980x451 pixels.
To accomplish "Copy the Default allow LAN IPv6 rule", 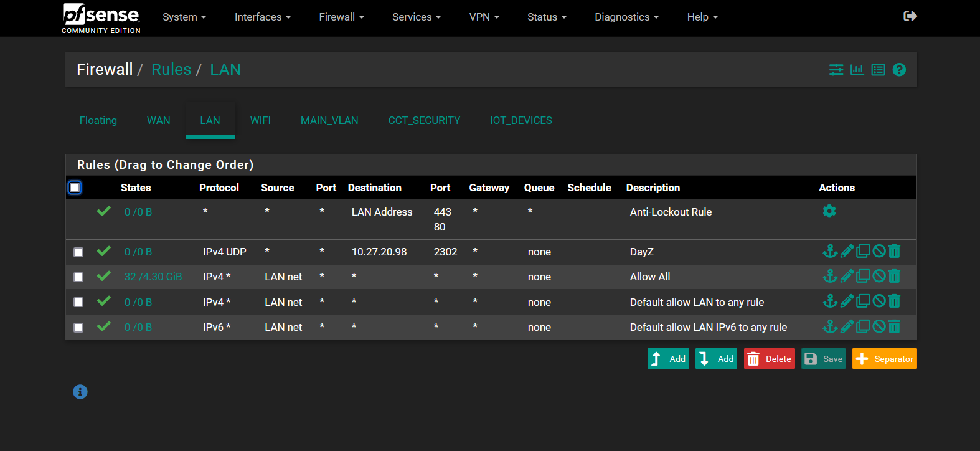I will coord(863,326).
